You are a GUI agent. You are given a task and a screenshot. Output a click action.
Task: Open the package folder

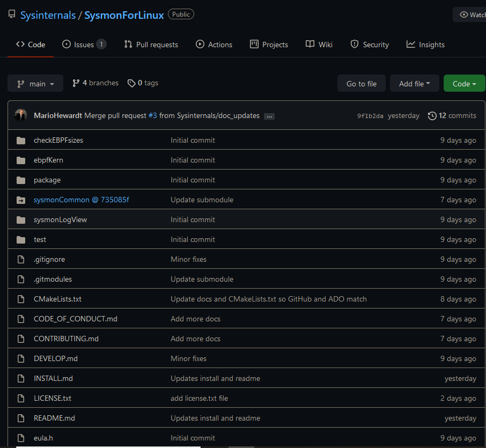[47, 180]
